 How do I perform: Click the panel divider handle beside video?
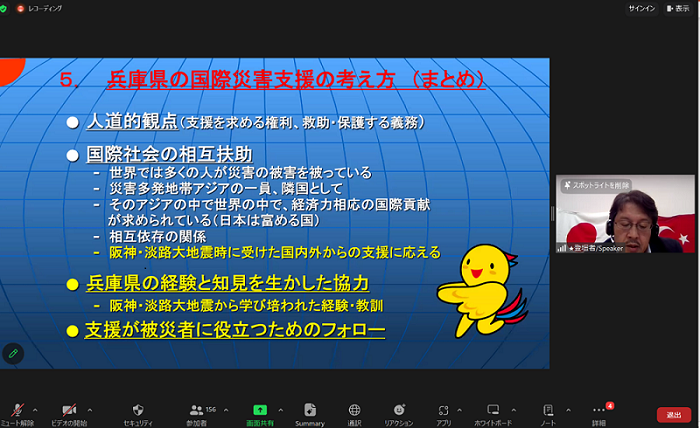coord(553,214)
